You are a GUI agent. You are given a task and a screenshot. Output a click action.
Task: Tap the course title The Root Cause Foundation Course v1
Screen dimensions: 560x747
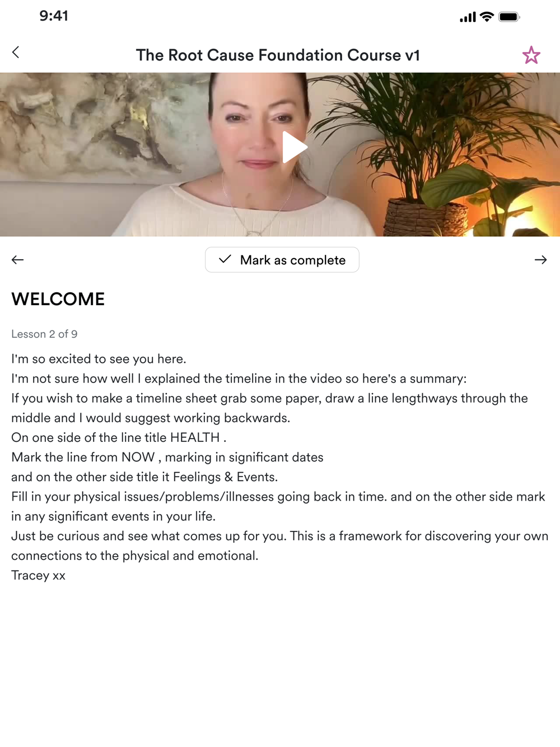click(278, 55)
